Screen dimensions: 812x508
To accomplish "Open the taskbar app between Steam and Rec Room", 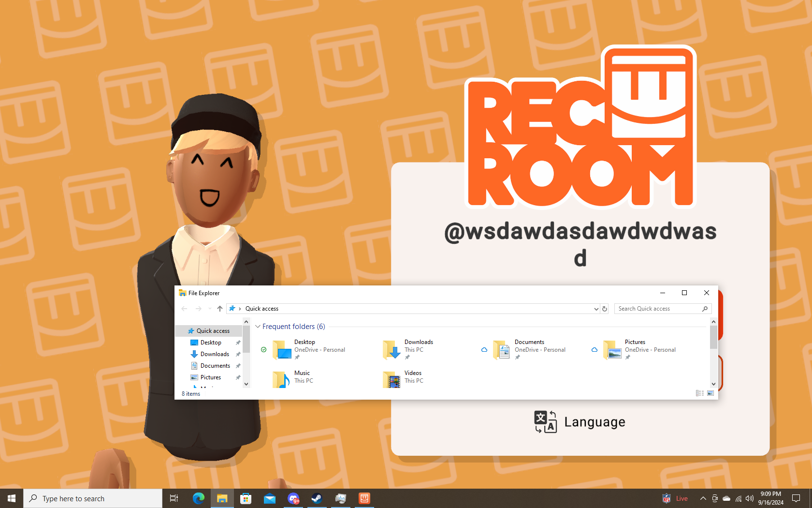I will [340, 498].
